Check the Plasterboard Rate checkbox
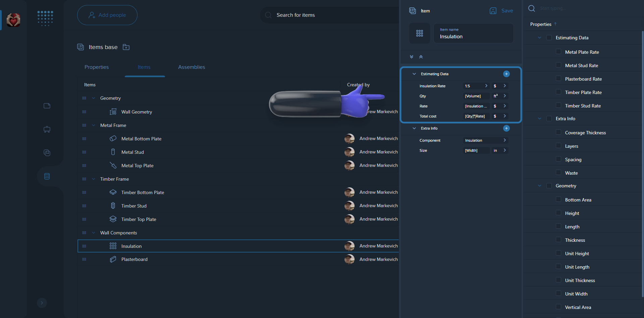Image resolution: width=644 pixels, height=318 pixels. 558,79
